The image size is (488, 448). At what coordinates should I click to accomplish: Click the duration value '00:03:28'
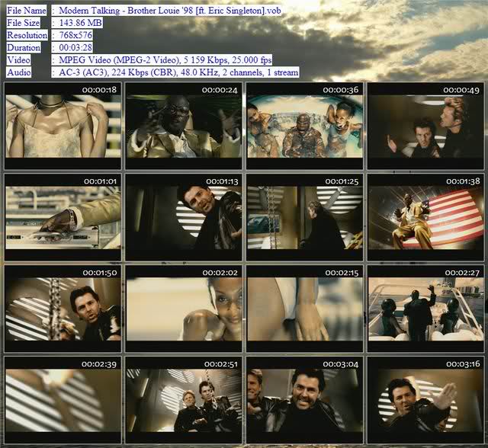pos(75,47)
